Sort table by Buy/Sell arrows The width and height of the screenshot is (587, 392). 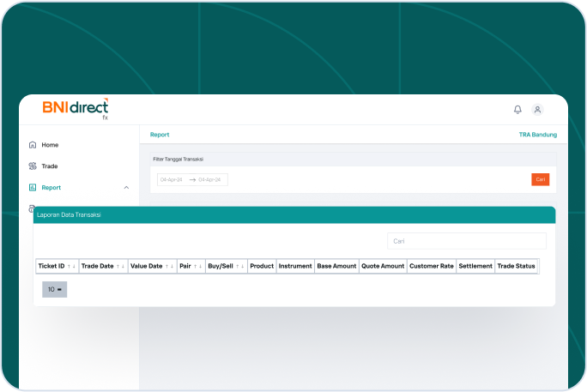[x=241, y=267]
